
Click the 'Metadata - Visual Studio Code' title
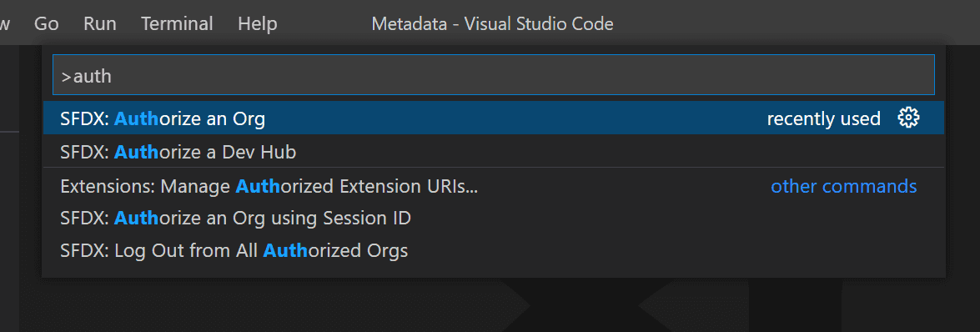492,23
